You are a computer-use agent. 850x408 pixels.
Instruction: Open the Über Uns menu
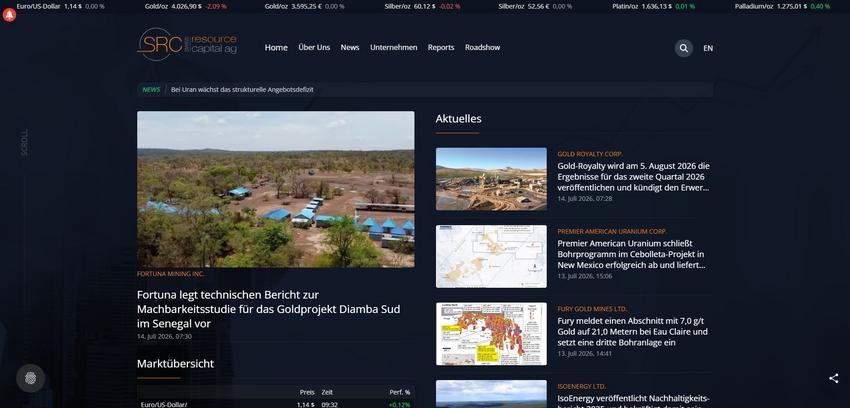pyautogui.click(x=314, y=48)
